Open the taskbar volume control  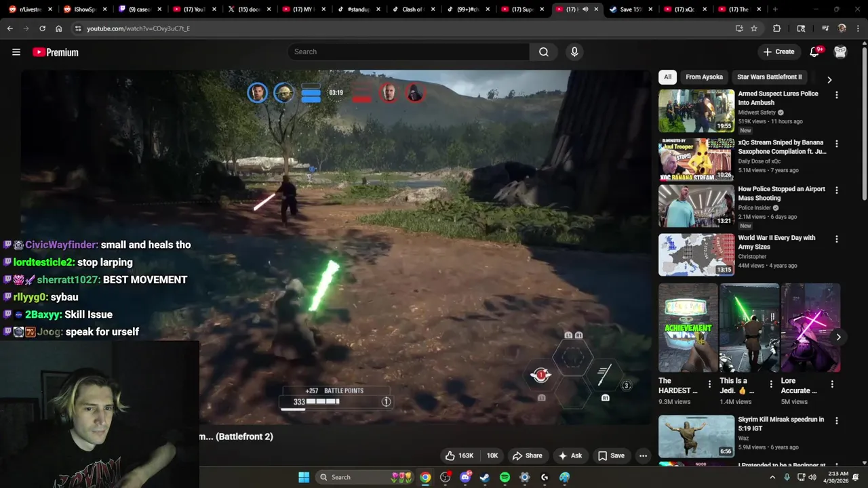[812, 477]
